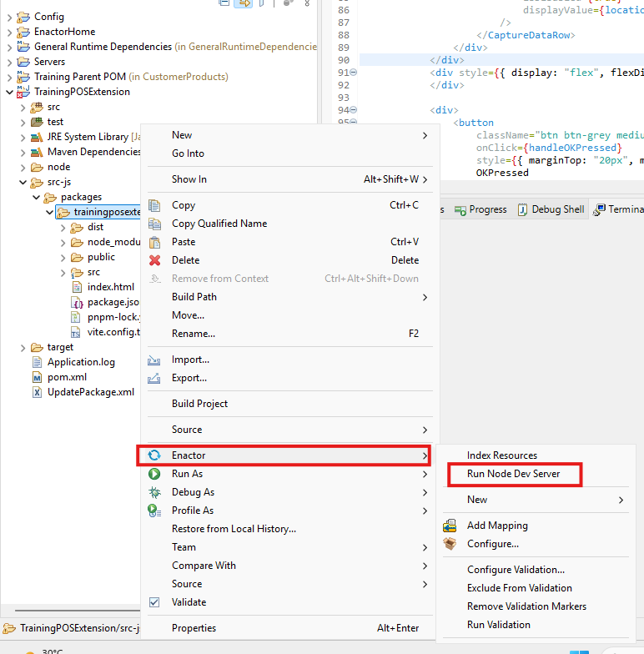
Task: Click the Debug As bug icon
Action: 154,492
